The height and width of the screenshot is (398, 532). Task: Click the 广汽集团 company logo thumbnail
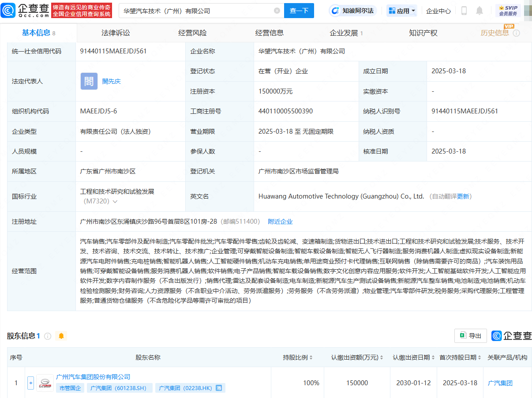[x=45, y=383]
